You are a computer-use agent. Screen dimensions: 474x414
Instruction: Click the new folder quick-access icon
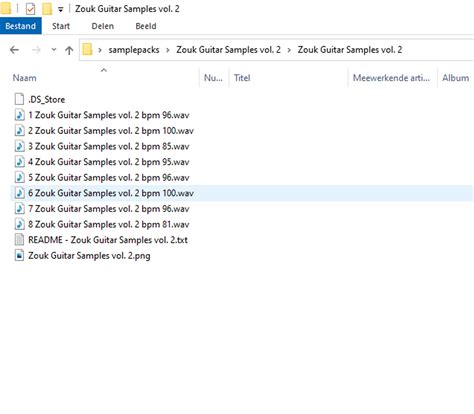[47, 9]
